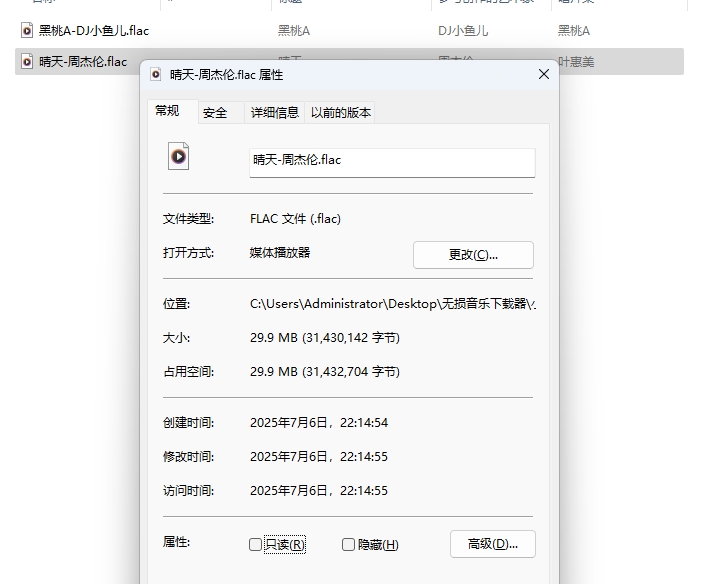Click album cell 叶惠美
This screenshot has height=584, width=726.
coord(576,62)
